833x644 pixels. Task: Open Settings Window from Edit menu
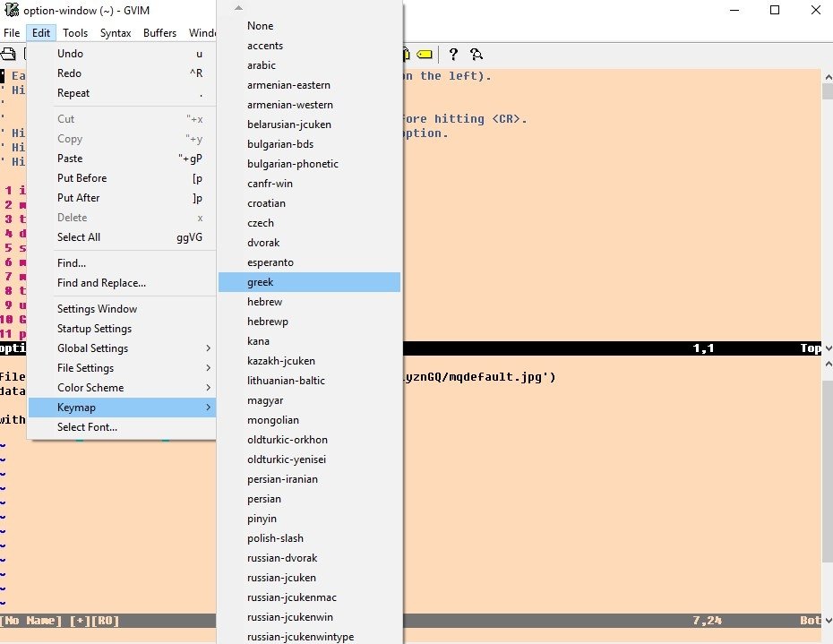point(122,309)
